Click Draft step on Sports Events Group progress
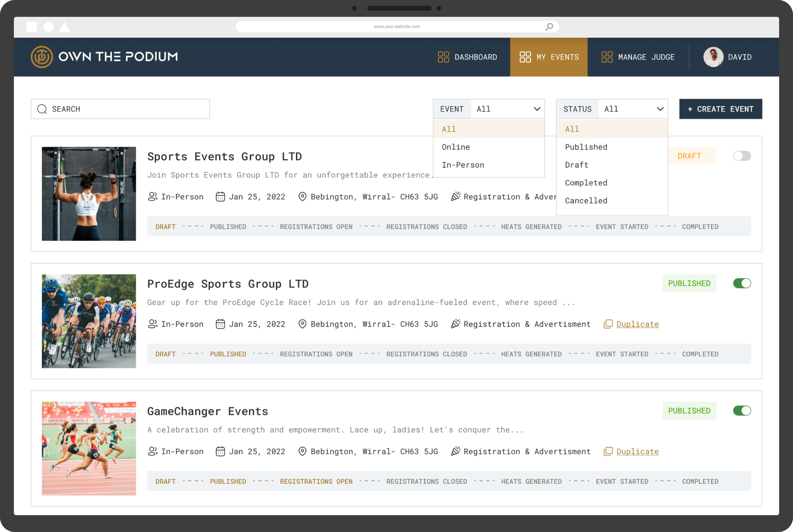The width and height of the screenshot is (793, 532). pyautogui.click(x=166, y=227)
